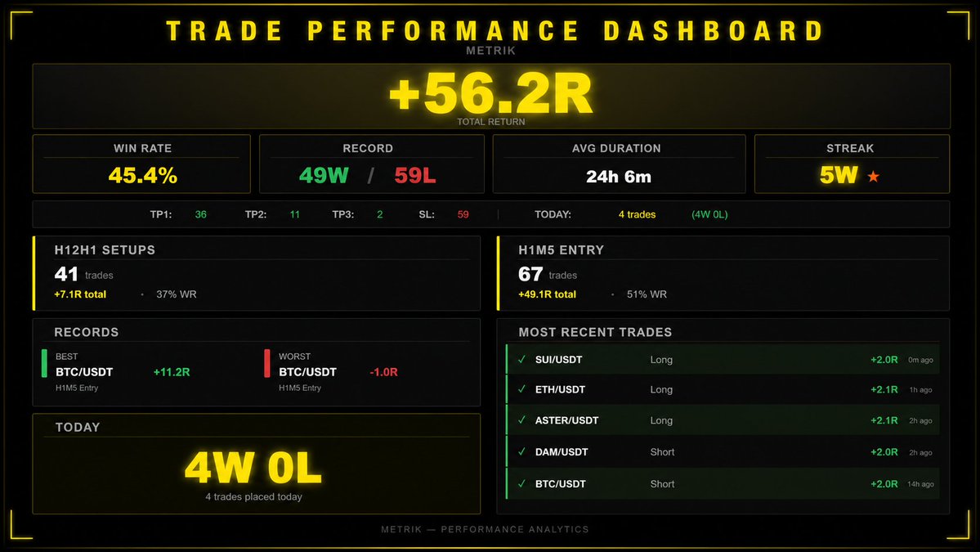Click the (4W 0L) text in stats bar

(709, 214)
